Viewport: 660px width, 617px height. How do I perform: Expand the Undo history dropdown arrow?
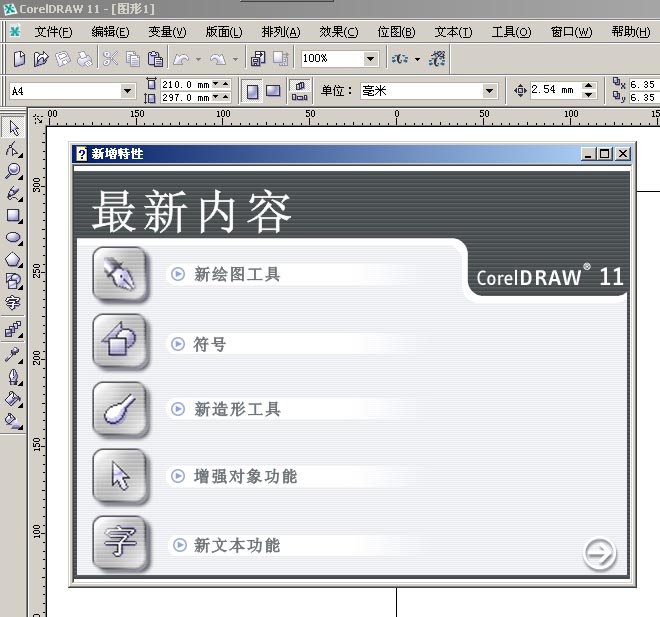[x=198, y=59]
